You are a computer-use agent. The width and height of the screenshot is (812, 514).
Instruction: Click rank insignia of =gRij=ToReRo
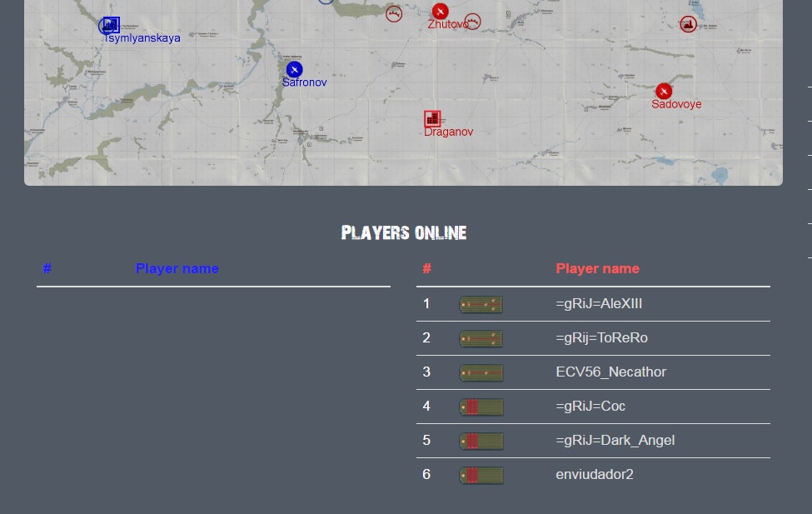click(x=481, y=339)
